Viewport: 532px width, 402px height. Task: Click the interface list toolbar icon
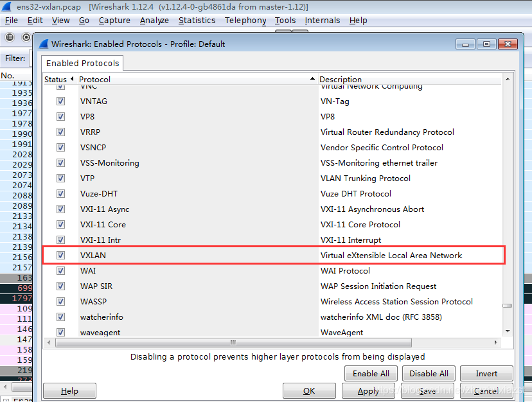10,37
